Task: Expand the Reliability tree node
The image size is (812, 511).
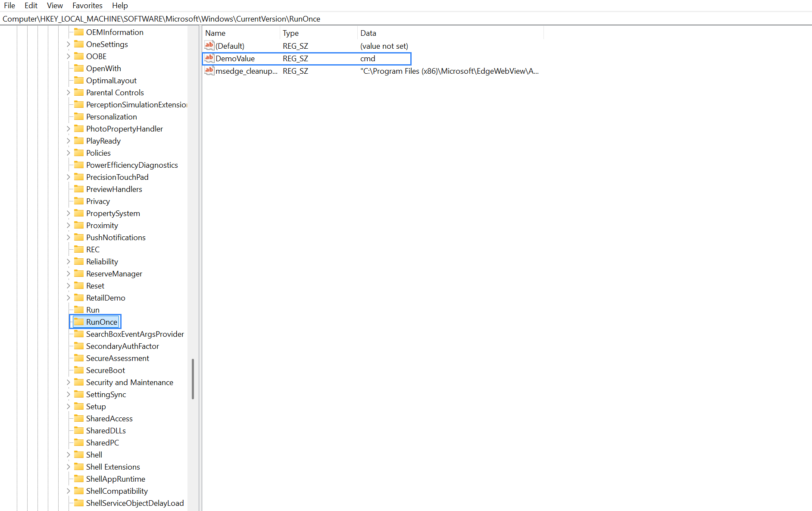Action: [x=69, y=261]
